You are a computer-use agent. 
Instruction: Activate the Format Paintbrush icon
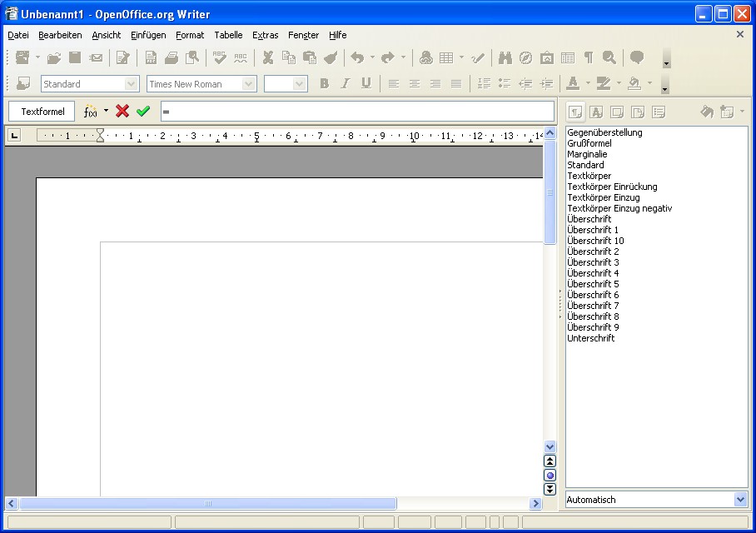click(331, 58)
